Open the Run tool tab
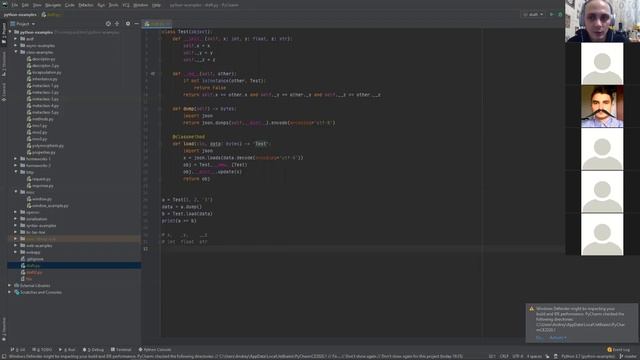Image resolution: width=640 pixels, height=360 pixels. [x=67, y=350]
